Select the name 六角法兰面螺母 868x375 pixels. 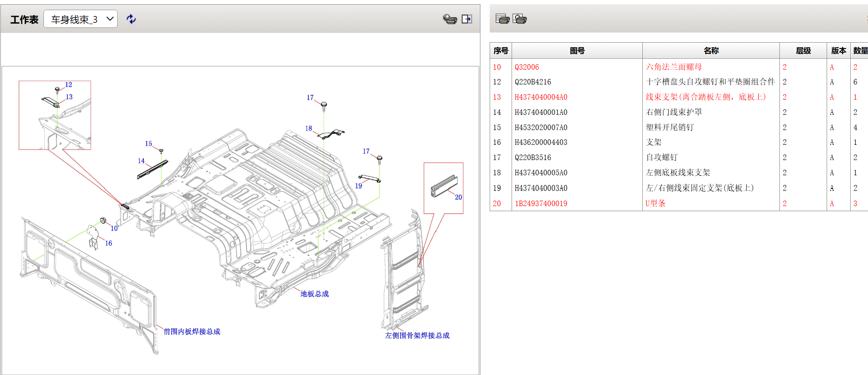point(674,67)
